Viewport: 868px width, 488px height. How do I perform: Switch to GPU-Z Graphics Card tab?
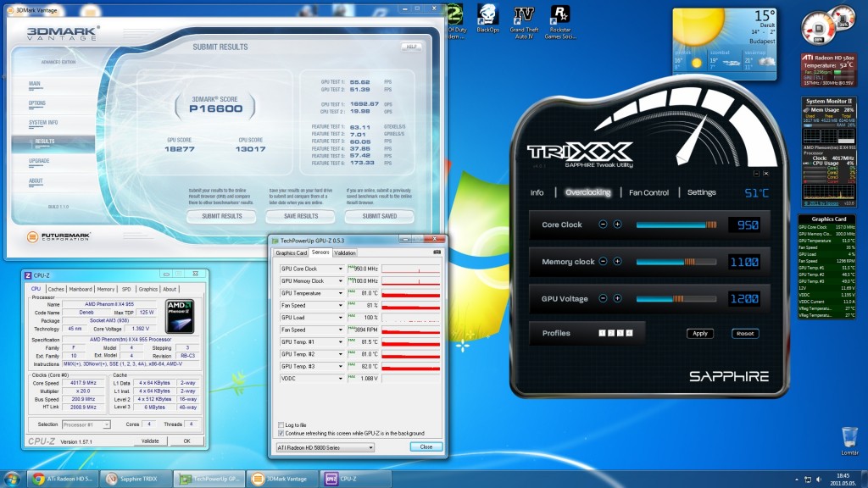click(292, 252)
